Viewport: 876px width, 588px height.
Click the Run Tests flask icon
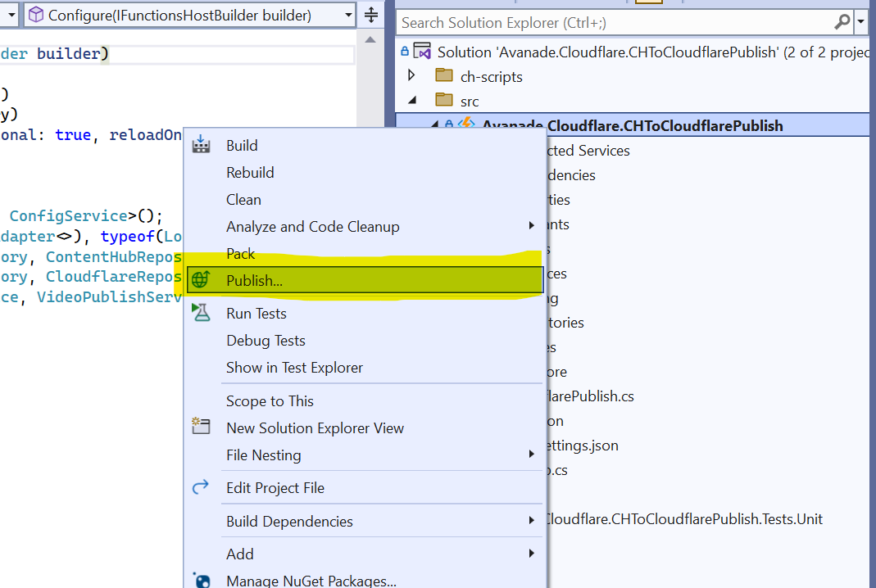click(x=201, y=313)
